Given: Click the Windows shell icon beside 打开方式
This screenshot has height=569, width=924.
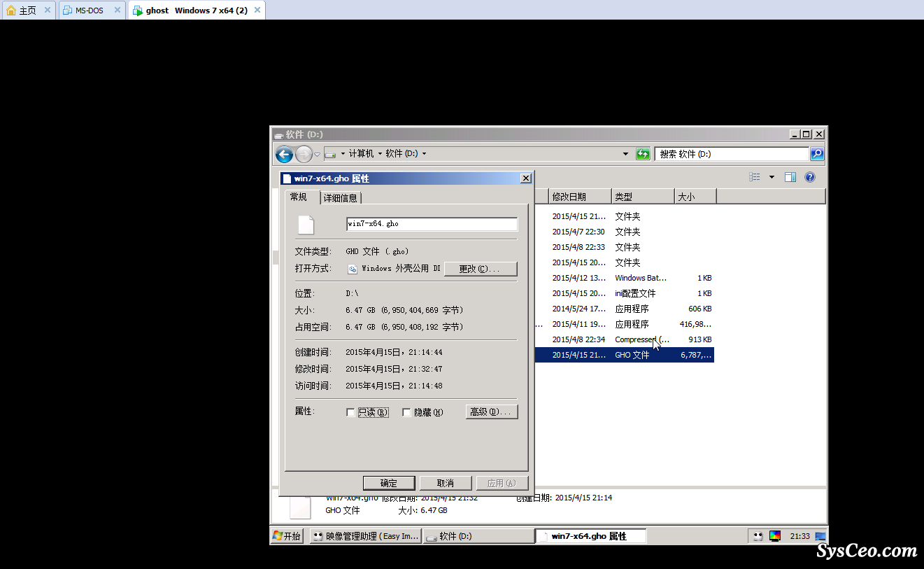Looking at the screenshot, I should [353, 269].
